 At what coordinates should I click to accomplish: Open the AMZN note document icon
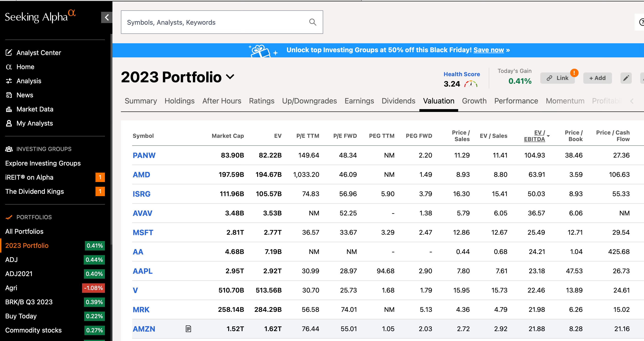point(188,329)
